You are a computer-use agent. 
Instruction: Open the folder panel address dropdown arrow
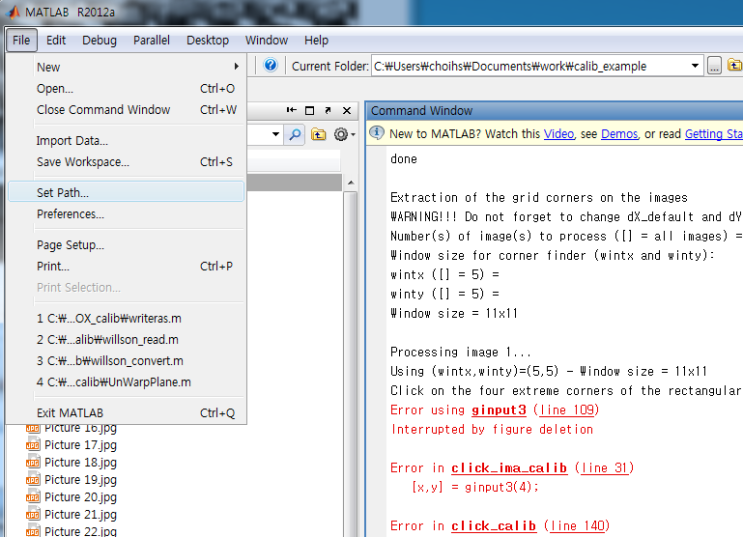277,134
